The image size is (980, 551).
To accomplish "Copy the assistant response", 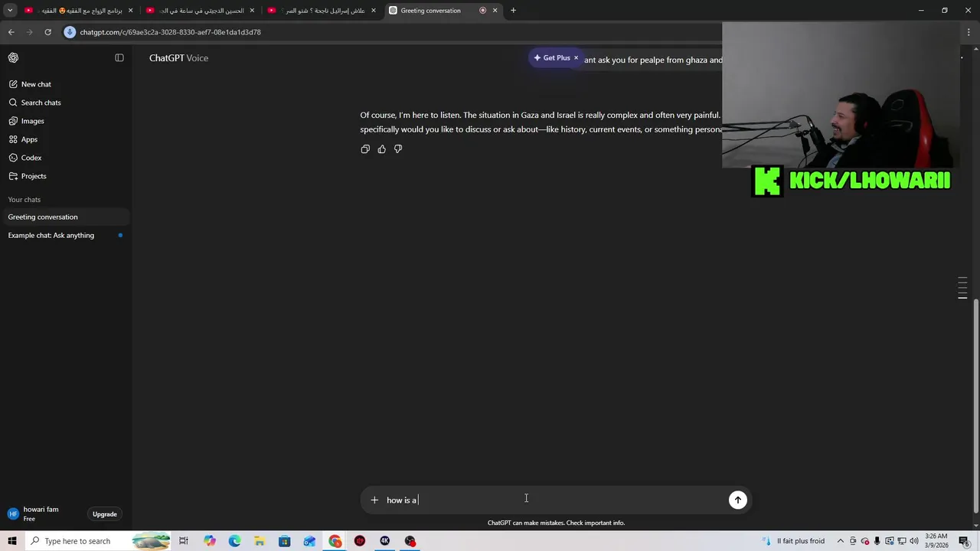I will 365,149.
